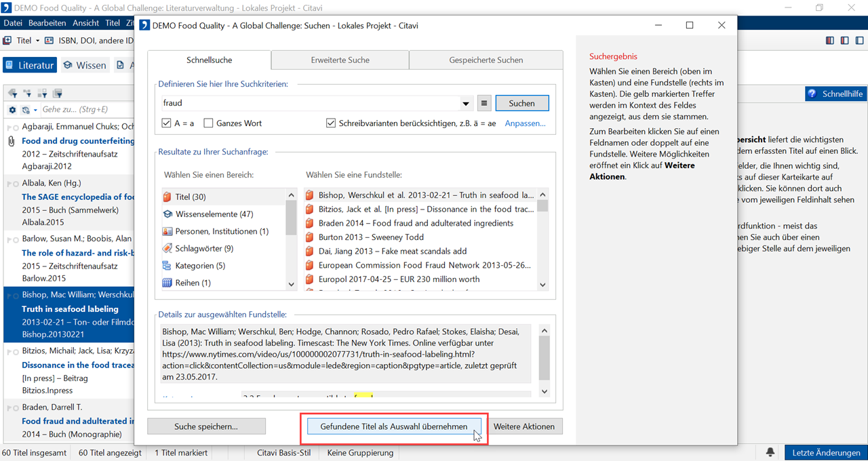Click the notification bell icon in status bar
The height and width of the screenshot is (461, 868).
coord(770,452)
